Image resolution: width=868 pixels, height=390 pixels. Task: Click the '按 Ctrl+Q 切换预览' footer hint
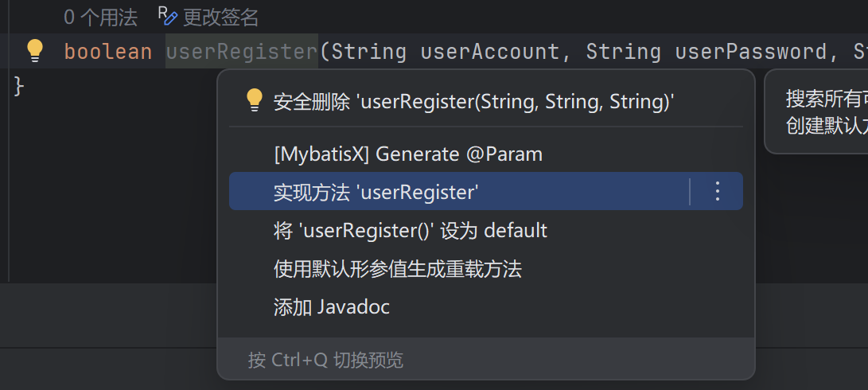pyautogui.click(x=325, y=360)
